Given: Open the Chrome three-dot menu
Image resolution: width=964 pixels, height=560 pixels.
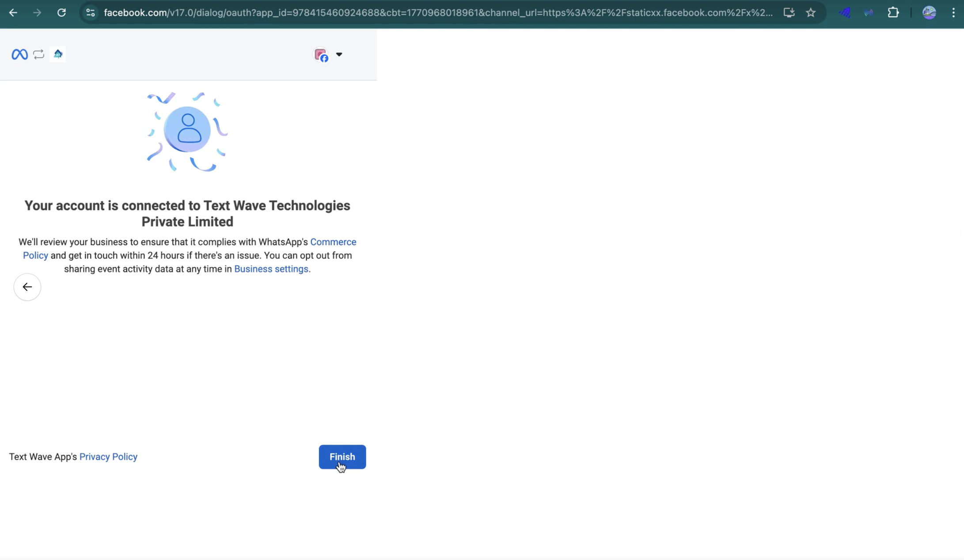Looking at the screenshot, I should click(x=953, y=13).
